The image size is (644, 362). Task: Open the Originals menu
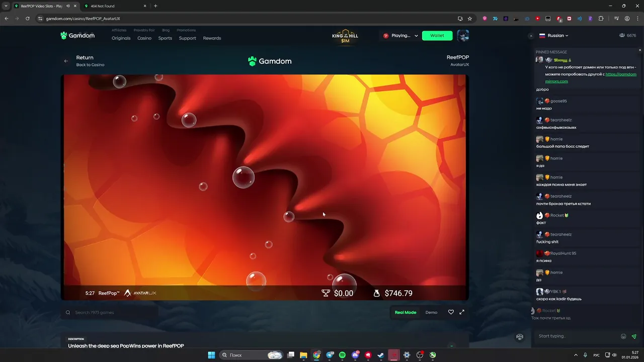121,38
